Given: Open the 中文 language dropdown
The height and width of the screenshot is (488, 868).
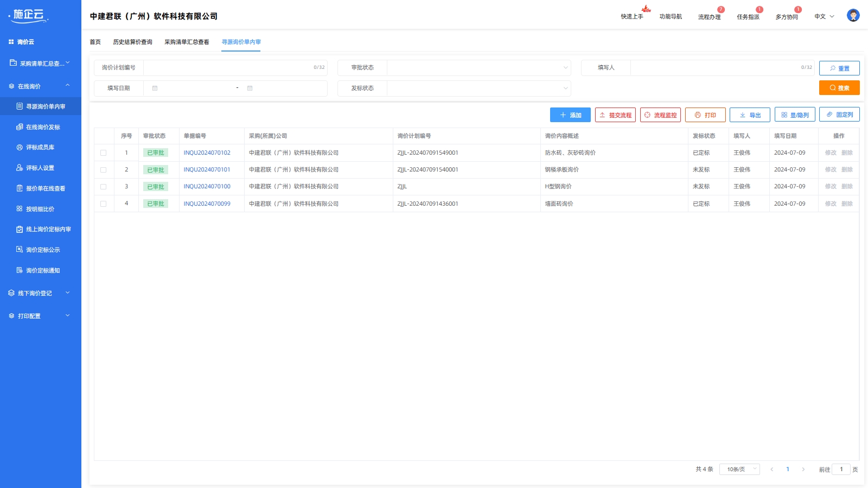Looking at the screenshot, I should coord(824,16).
